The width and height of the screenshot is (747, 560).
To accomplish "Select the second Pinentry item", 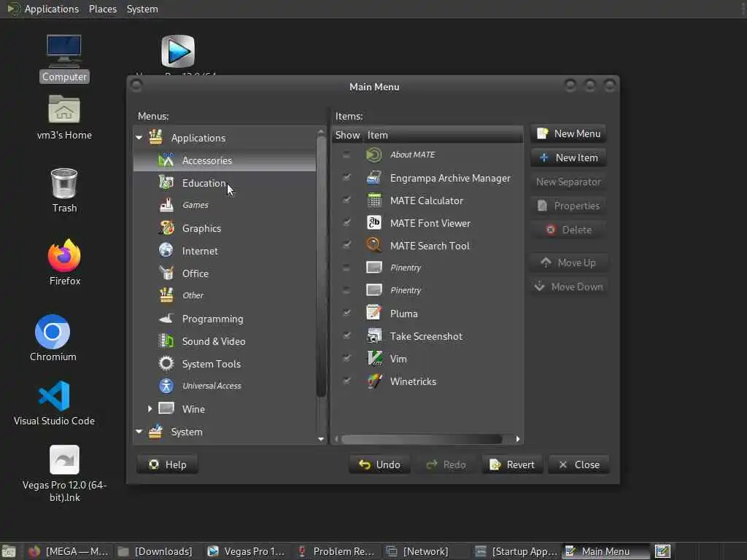I will (x=427, y=290).
